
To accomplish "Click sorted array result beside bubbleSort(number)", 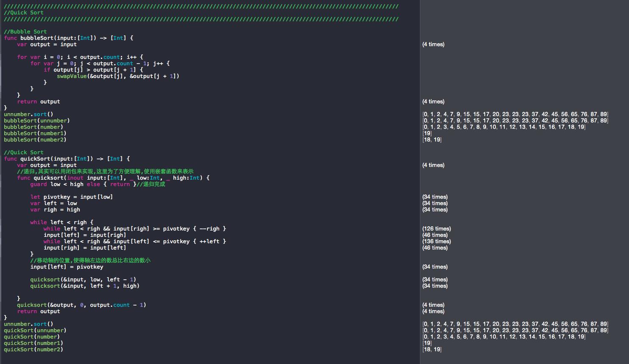I will tap(504, 127).
